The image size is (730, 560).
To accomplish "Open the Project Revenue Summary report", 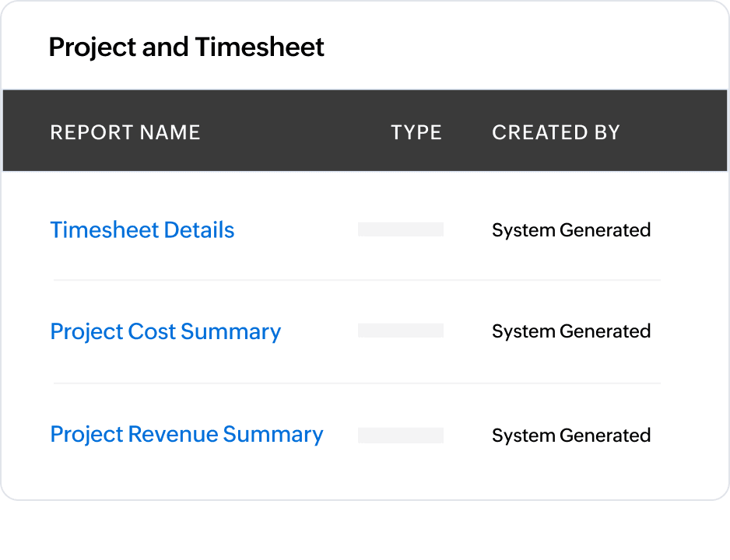I will pyautogui.click(x=186, y=434).
